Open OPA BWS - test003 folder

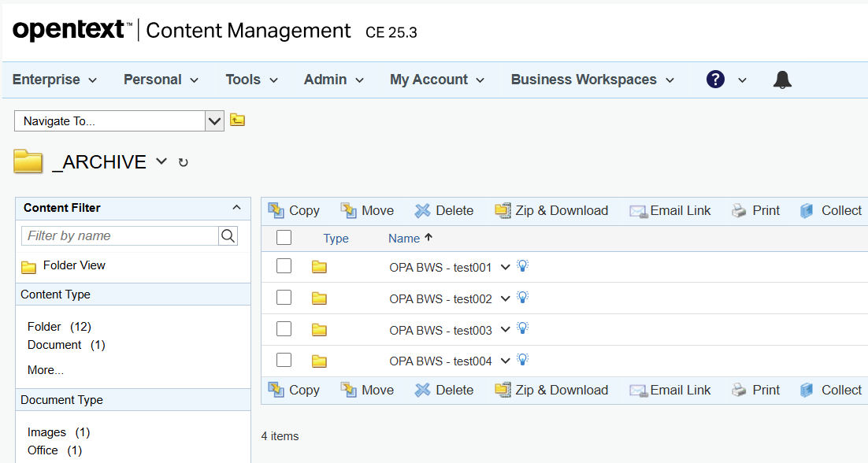point(440,330)
